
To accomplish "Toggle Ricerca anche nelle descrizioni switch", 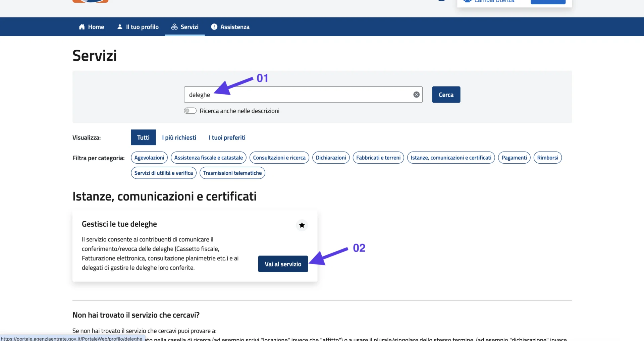I will pyautogui.click(x=190, y=111).
